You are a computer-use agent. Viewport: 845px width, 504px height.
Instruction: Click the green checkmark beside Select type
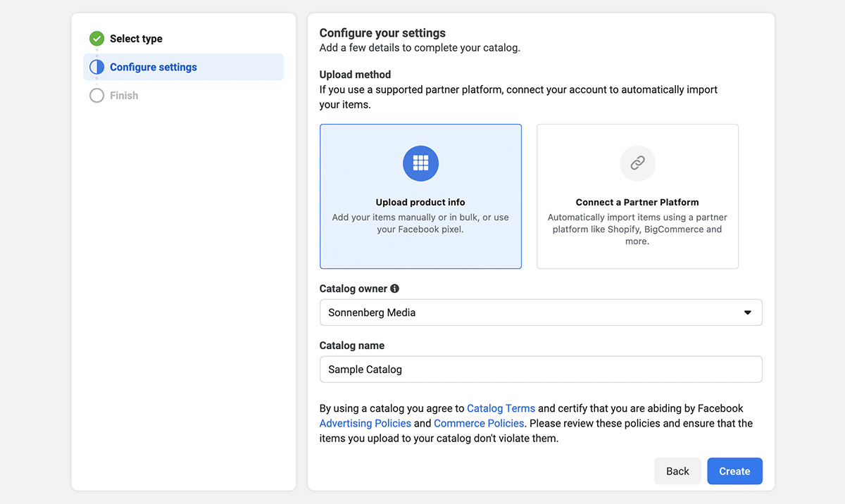96,39
